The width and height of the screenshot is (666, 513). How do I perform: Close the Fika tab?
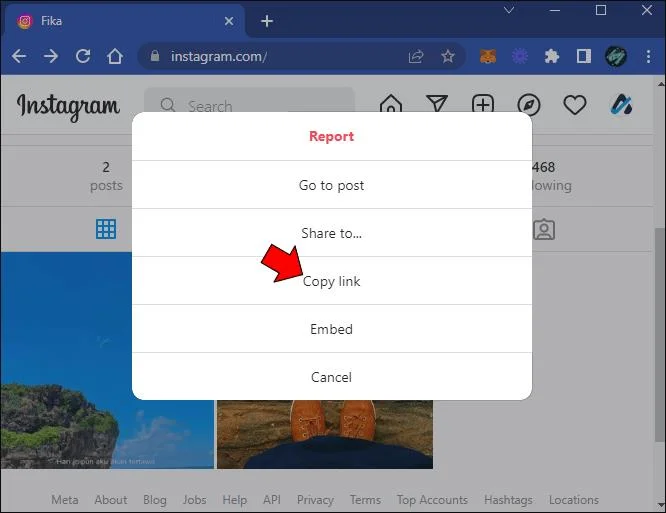229,21
